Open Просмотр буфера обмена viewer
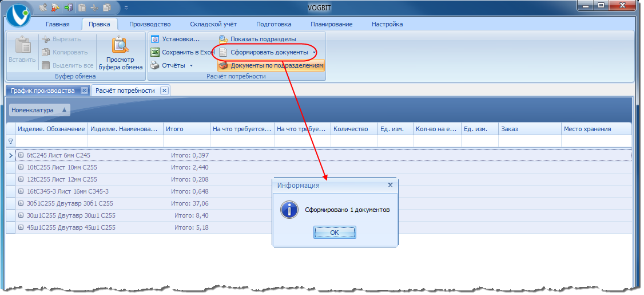This screenshot has height=295, width=644. [x=121, y=53]
